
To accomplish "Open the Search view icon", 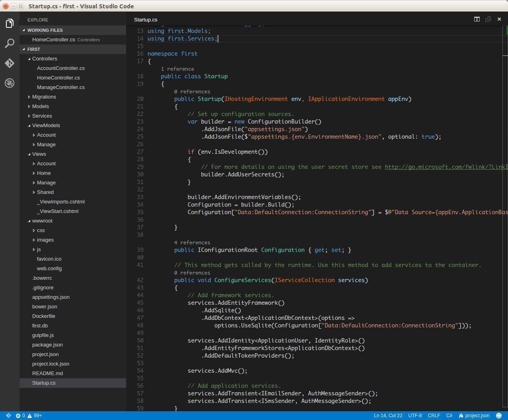I will point(10,43).
